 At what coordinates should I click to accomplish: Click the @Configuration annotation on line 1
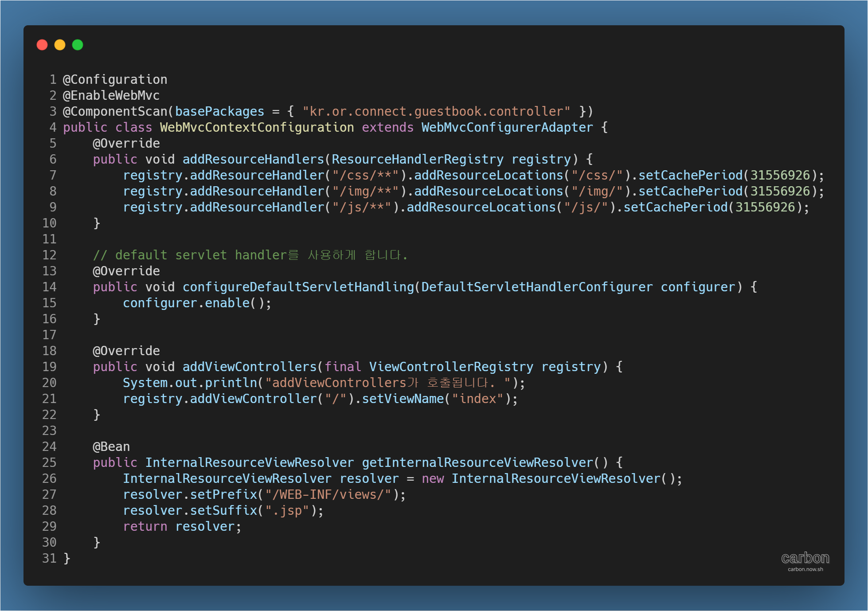click(x=115, y=79)
